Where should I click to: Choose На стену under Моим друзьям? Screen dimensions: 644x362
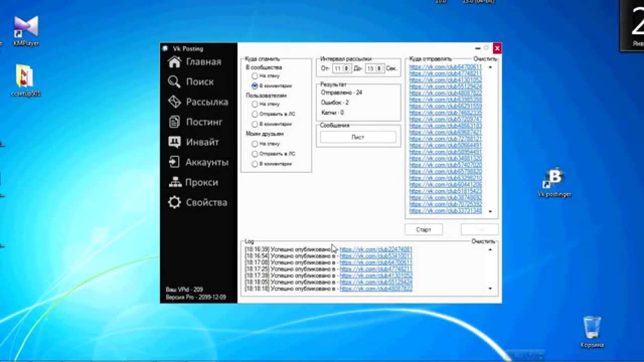pyautogui.click(x=255, y=144)
